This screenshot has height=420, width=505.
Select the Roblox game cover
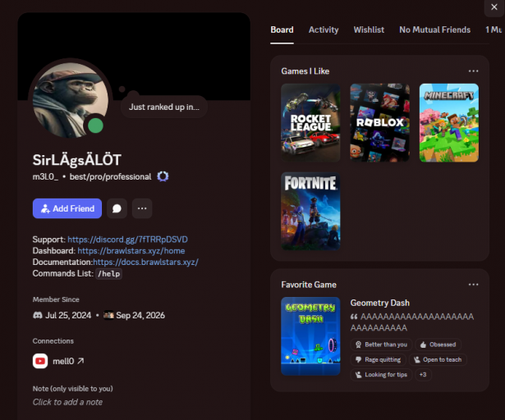pyautogui.click(x=379, y=122)
